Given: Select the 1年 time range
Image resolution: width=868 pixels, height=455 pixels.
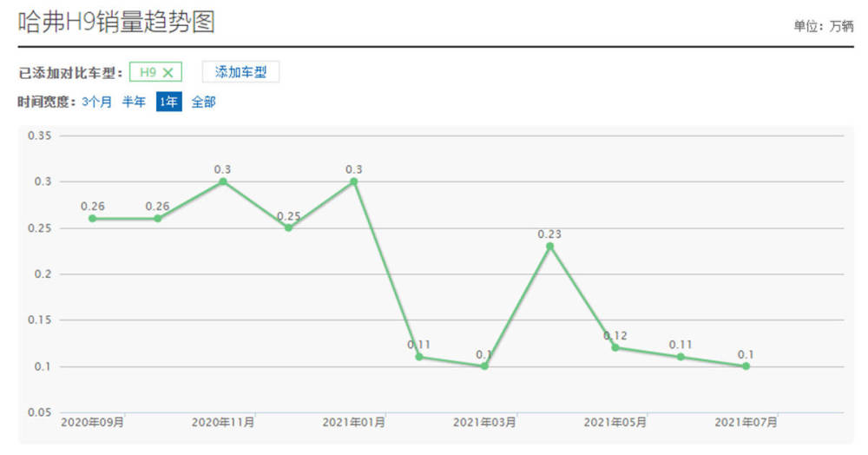Looking at the screenshot, I should click(169, 102).
